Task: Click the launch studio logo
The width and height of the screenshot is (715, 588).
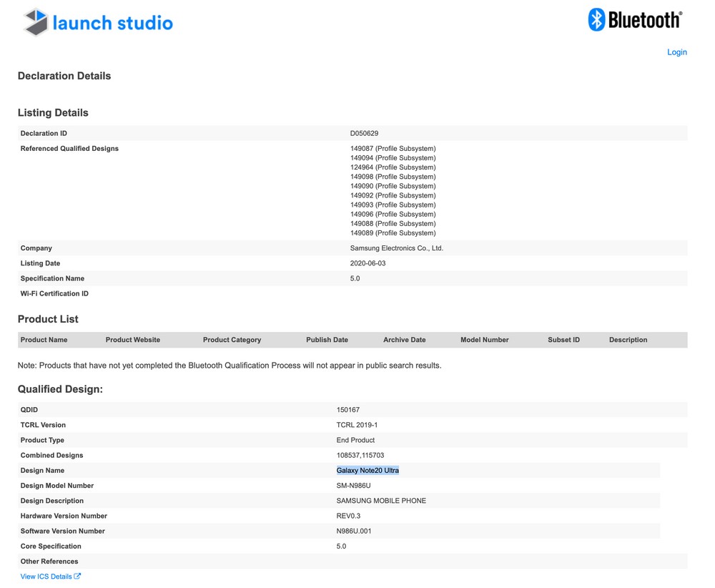Action: 98,23
